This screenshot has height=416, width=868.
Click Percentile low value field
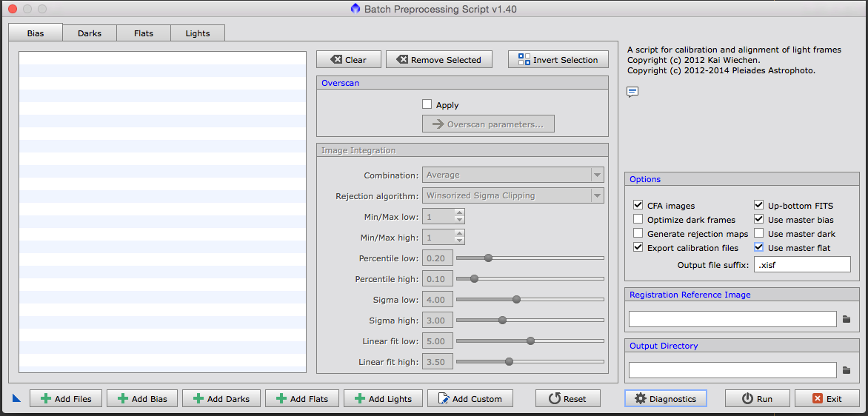coord(438,258)
